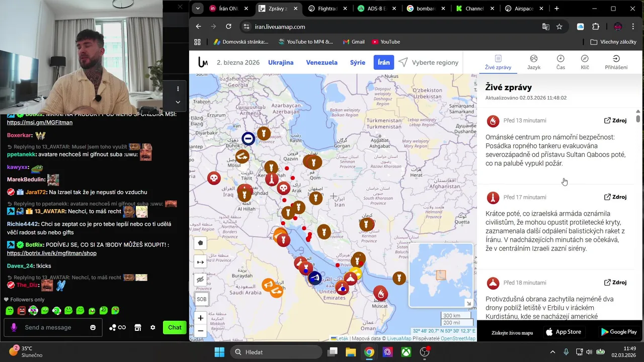Open the chat shop storefront icon

pos(138,327)
